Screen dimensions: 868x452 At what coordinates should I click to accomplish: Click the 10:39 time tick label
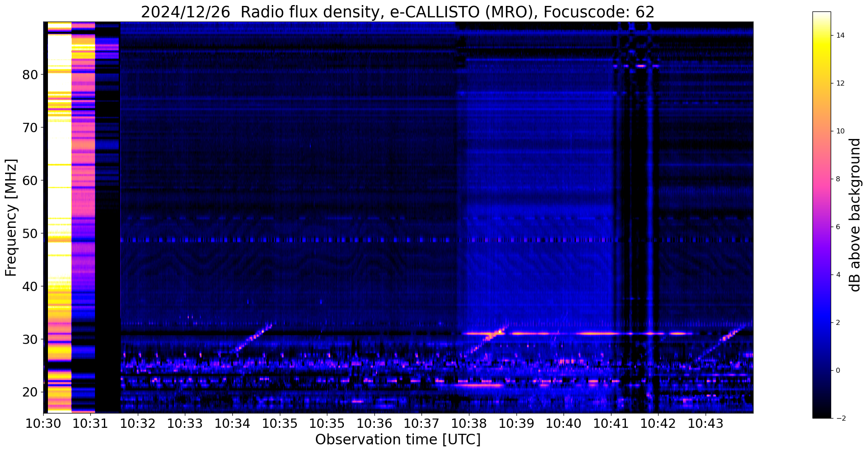(516, 424)
